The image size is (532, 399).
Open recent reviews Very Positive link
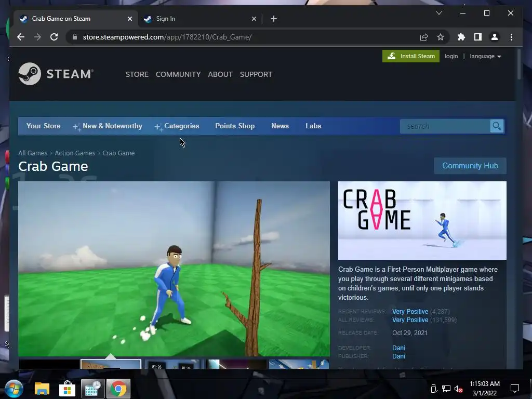[x=410, y=312]
